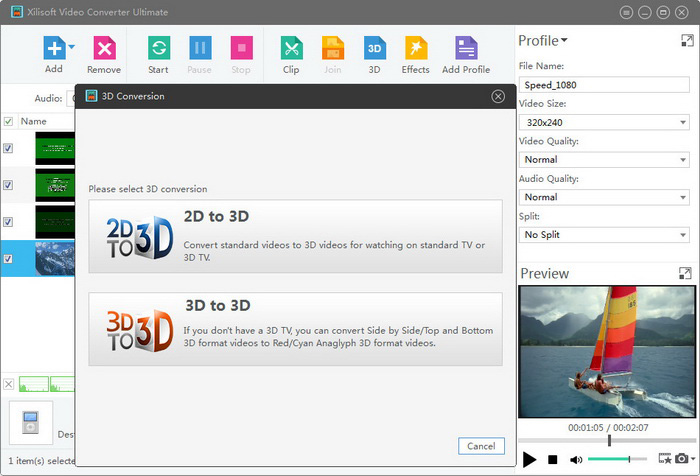Open the Clip tool
The height and width of the screenshot is (476, 700).
[x=291, y=48]
